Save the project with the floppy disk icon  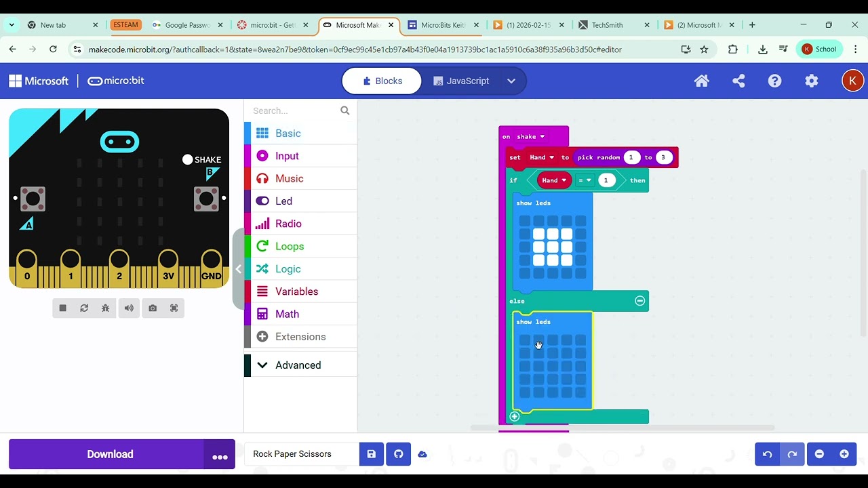tap(371, 454)
